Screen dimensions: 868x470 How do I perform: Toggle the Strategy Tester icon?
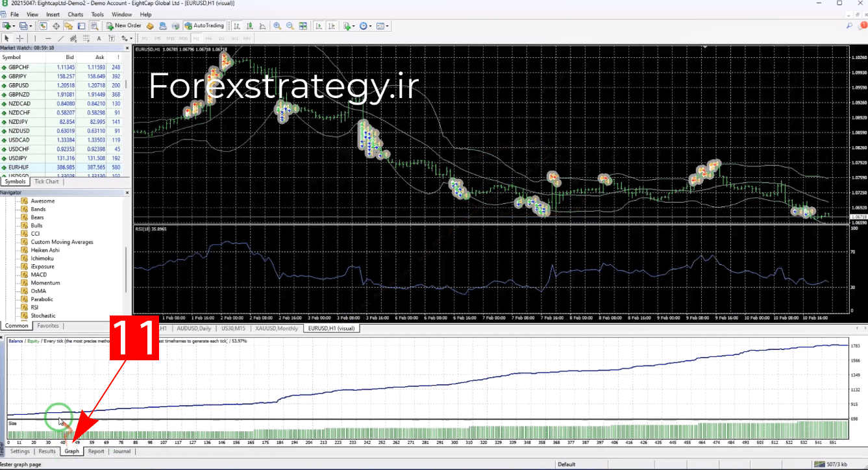click(94, 26)
